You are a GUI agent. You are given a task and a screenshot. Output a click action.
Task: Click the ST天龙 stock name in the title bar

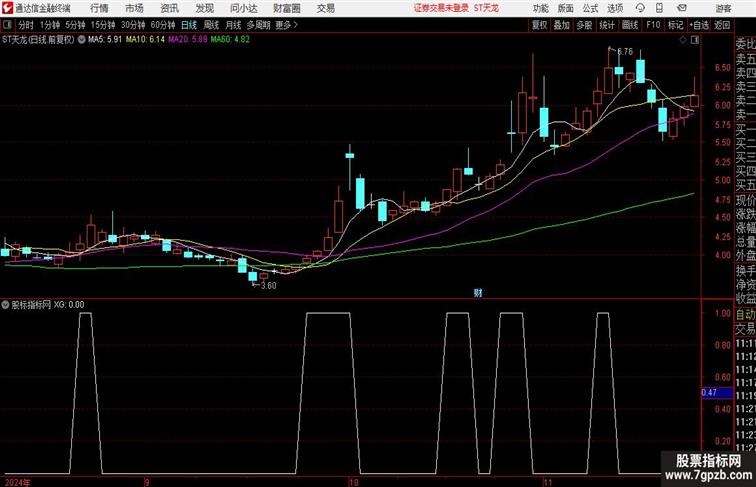(x=486, y=8)
